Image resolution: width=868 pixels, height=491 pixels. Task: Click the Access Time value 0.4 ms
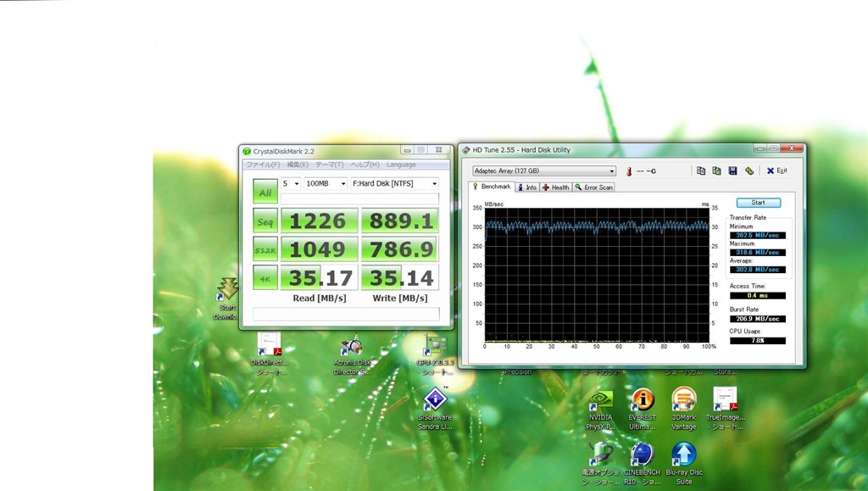point(757,296)
